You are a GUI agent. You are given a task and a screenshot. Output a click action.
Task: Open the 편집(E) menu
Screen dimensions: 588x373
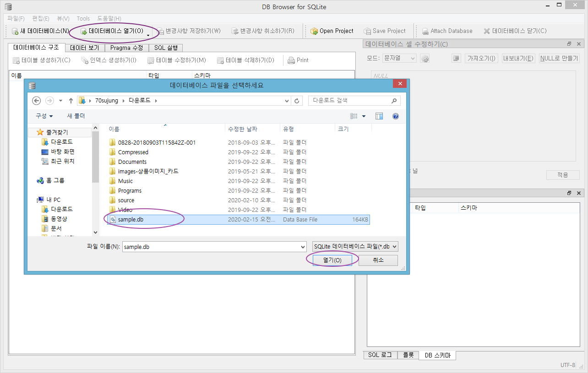click(41, 18)
